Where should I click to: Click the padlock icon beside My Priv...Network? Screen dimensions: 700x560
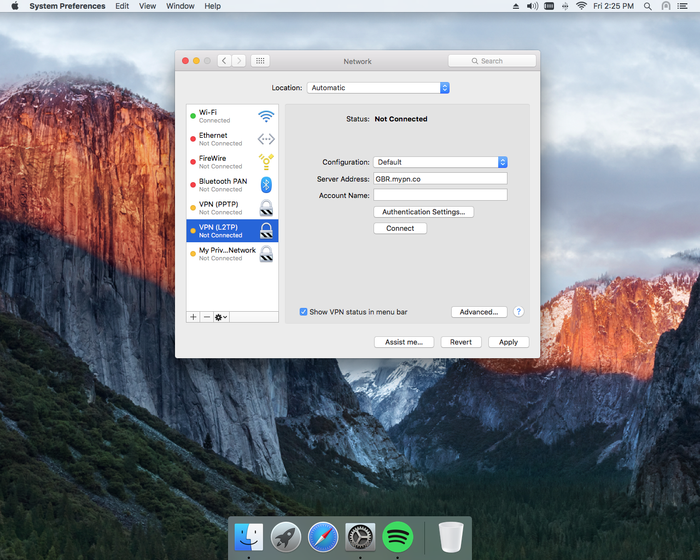pos(266,254)
